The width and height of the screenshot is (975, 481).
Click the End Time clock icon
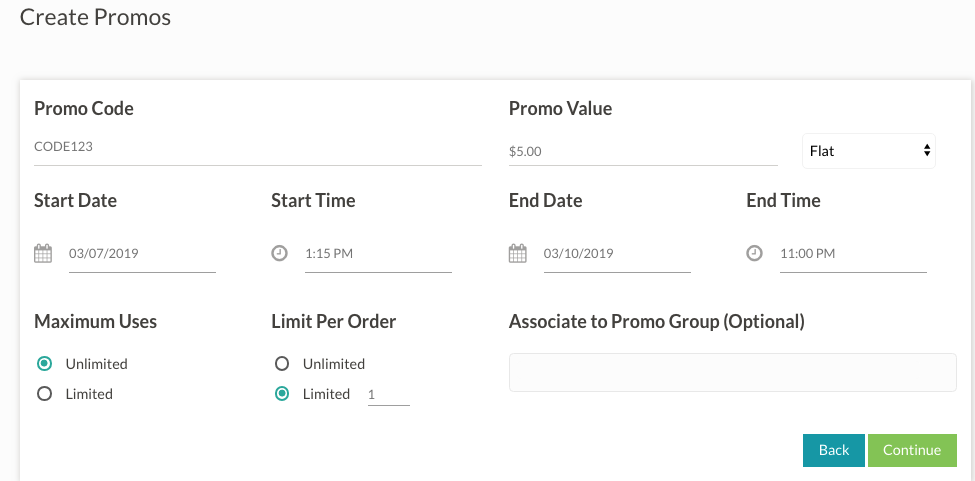point(754,253)
